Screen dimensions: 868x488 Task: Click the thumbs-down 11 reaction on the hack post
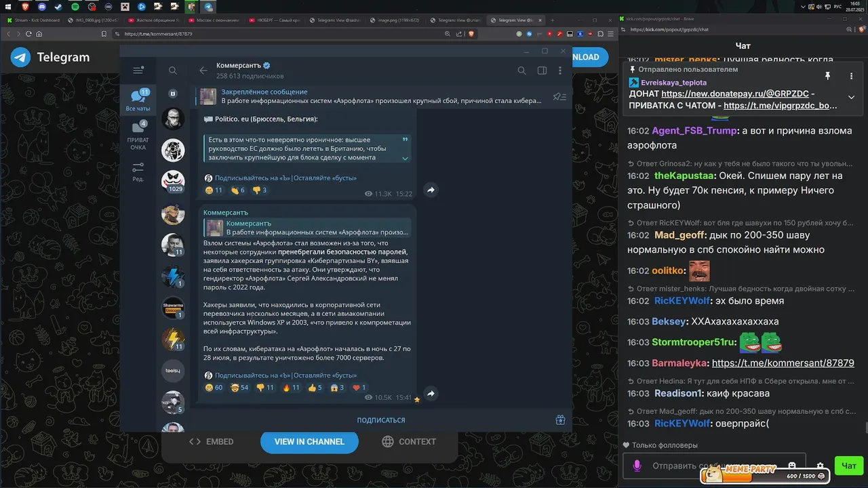point(265,388)
